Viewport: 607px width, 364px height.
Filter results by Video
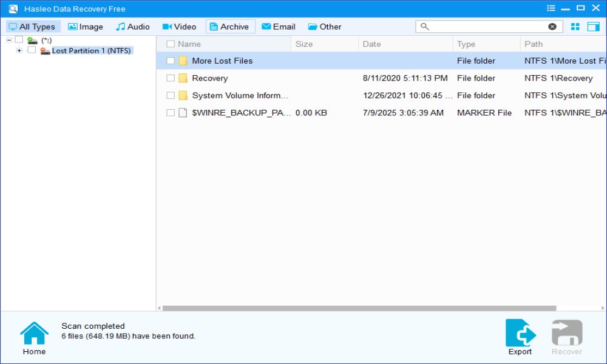179,27
